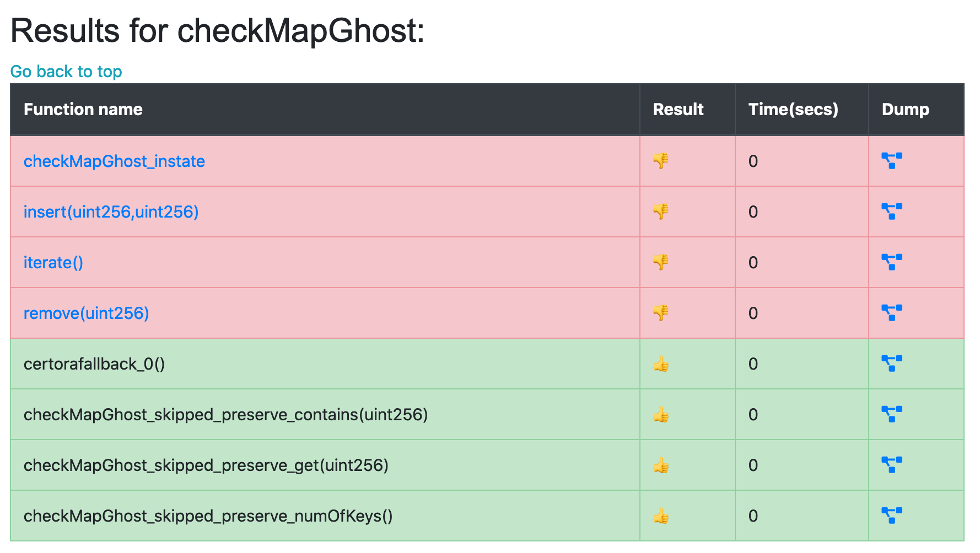The width and height of the screenshot is (980, 553).
Task: Open dump icon for remove(uint256) row
Action: [x=891, y=313]
